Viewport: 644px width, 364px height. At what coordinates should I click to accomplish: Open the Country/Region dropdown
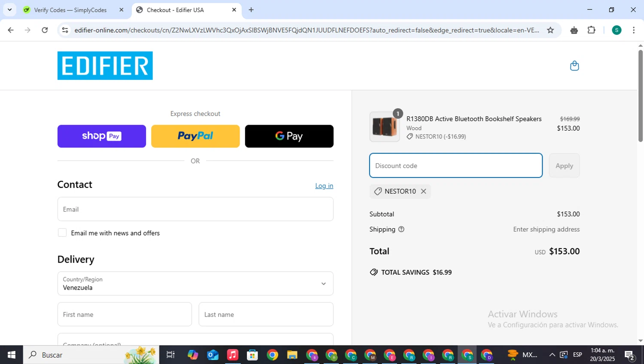click(195, 284)
